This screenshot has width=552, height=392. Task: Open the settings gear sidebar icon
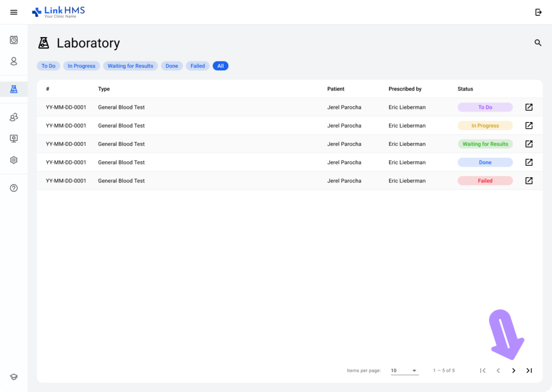pyautogui.click(x=13, y=160)
